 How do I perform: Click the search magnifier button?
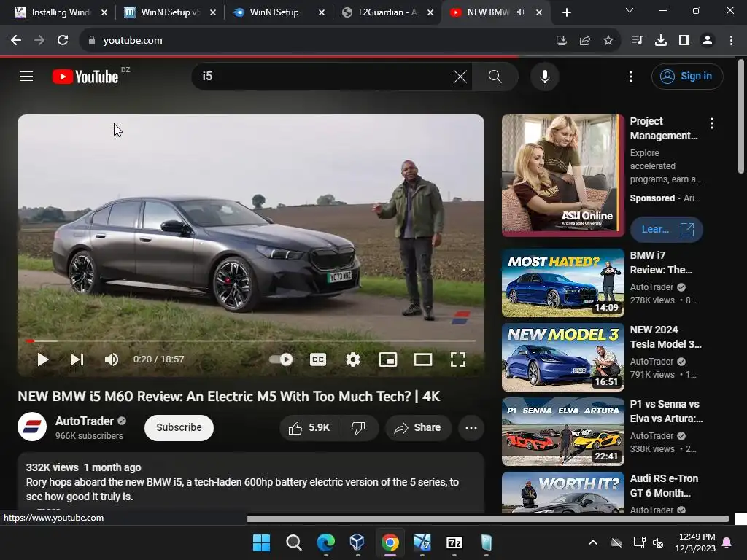[x=495, y=76]
